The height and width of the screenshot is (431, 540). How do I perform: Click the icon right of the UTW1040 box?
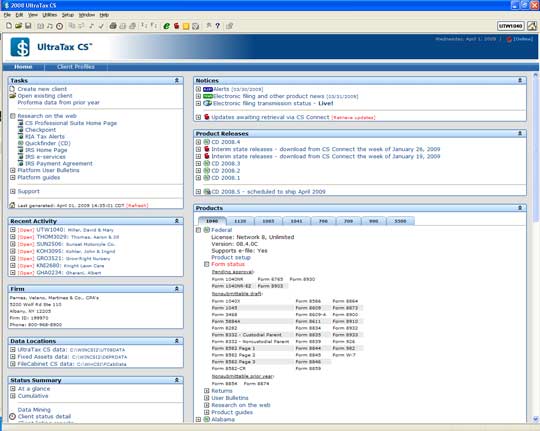click(532, 26)
